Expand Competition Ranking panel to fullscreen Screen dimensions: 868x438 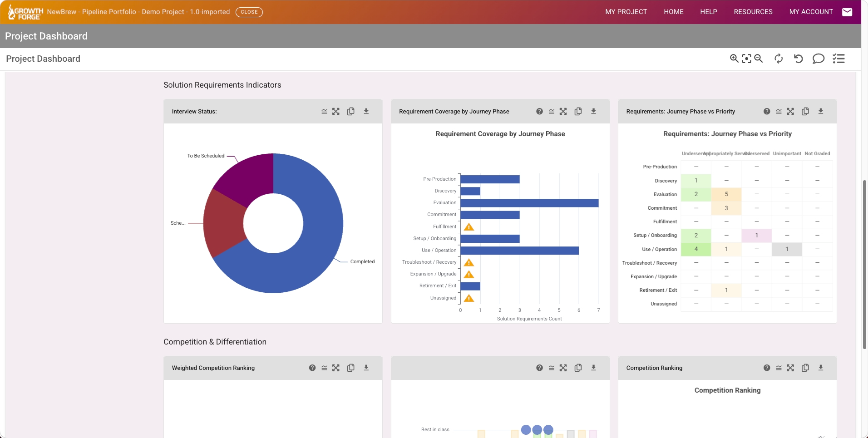790,368
